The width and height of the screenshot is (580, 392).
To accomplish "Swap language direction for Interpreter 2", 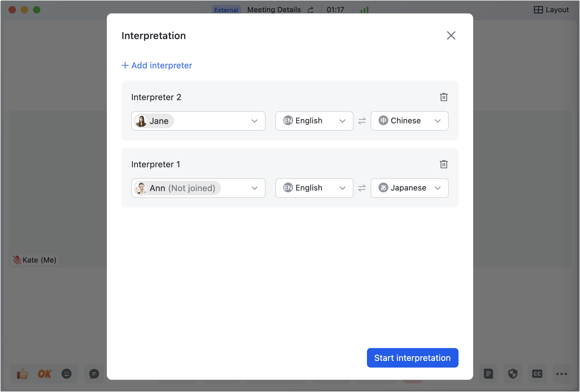I will coord(362,121).
